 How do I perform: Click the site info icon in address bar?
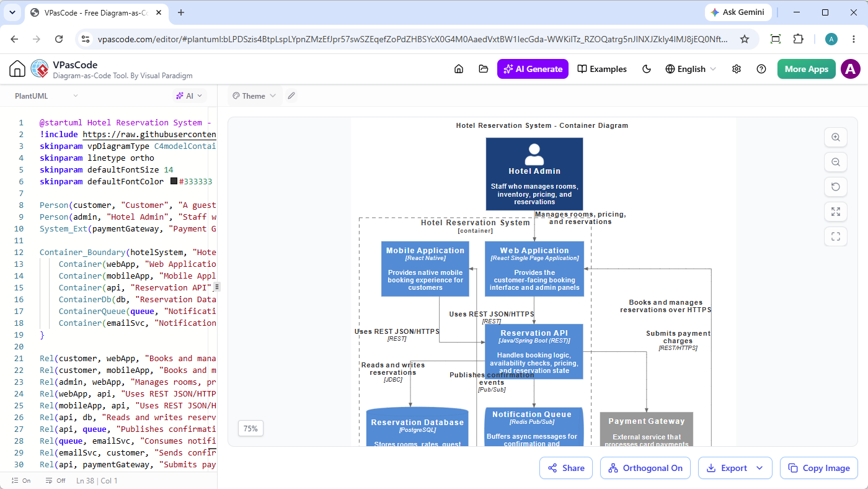[x=86, y=39]
